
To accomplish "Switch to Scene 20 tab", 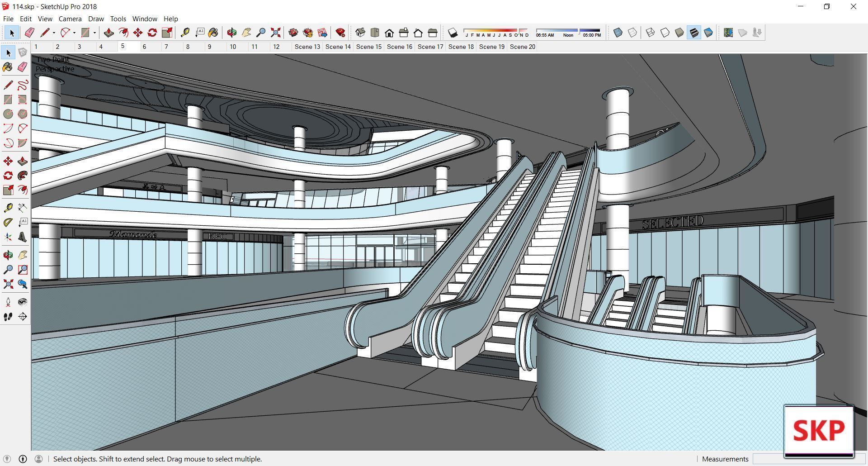I will point(522,47).
